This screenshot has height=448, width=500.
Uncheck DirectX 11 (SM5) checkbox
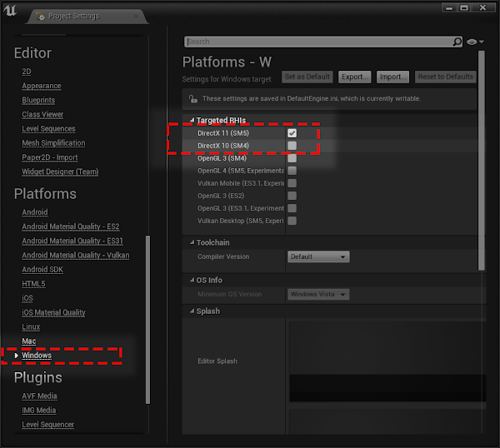[292, 133]
